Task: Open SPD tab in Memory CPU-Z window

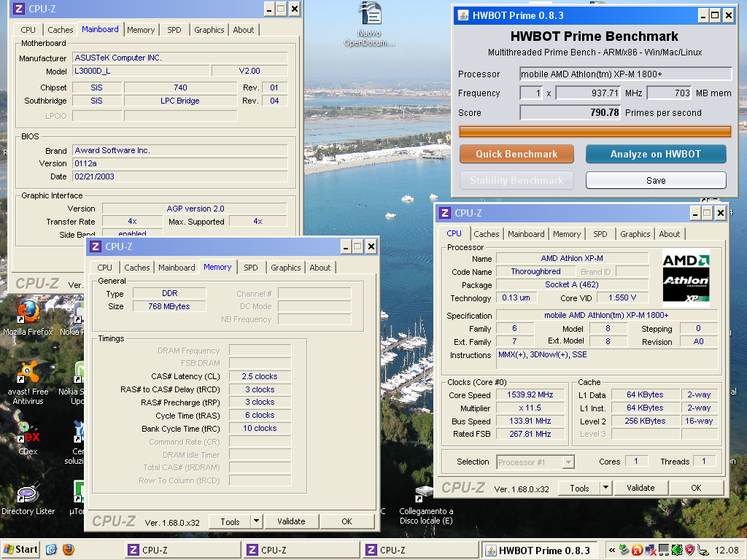Action: coord(251,268)
